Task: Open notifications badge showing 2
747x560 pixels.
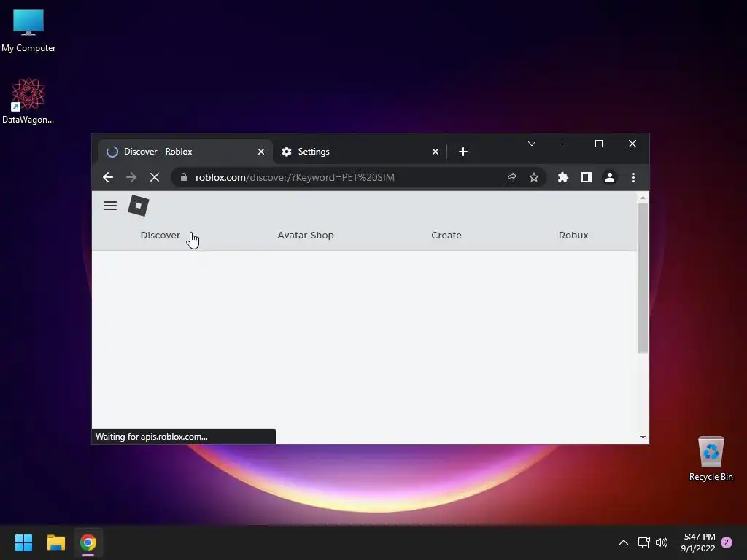Action: coord(727,542)
